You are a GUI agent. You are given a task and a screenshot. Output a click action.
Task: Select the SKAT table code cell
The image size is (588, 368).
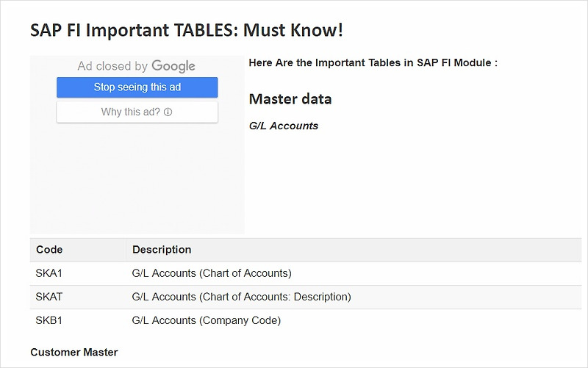point(78,297)
